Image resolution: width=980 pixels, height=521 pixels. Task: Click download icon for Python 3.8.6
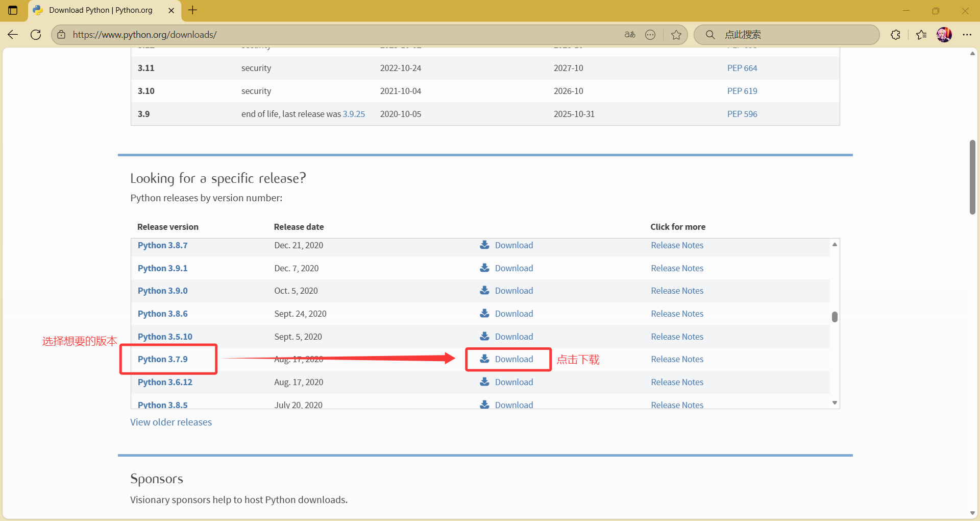484,313
